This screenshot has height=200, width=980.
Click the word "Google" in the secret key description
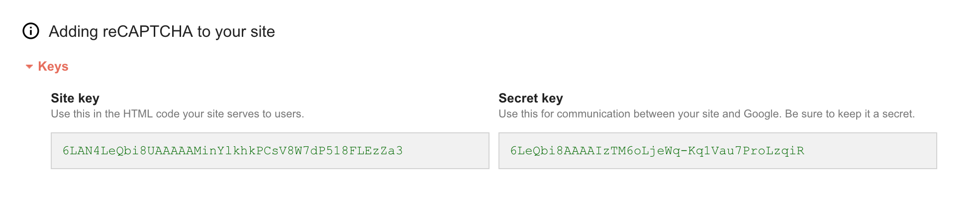[x=762, y=114]
